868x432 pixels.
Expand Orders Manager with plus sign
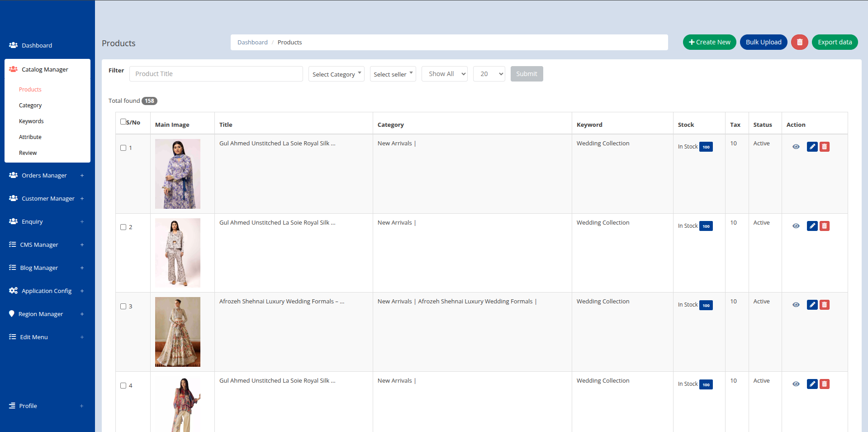point(82,175)
